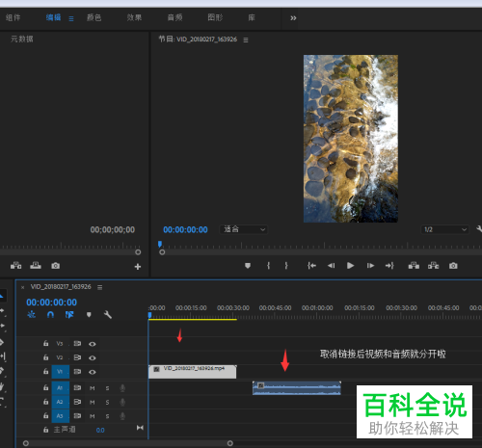Toggle lock on track V2
The width and height of the screenshot is (482, 448).
coord(46,357)
